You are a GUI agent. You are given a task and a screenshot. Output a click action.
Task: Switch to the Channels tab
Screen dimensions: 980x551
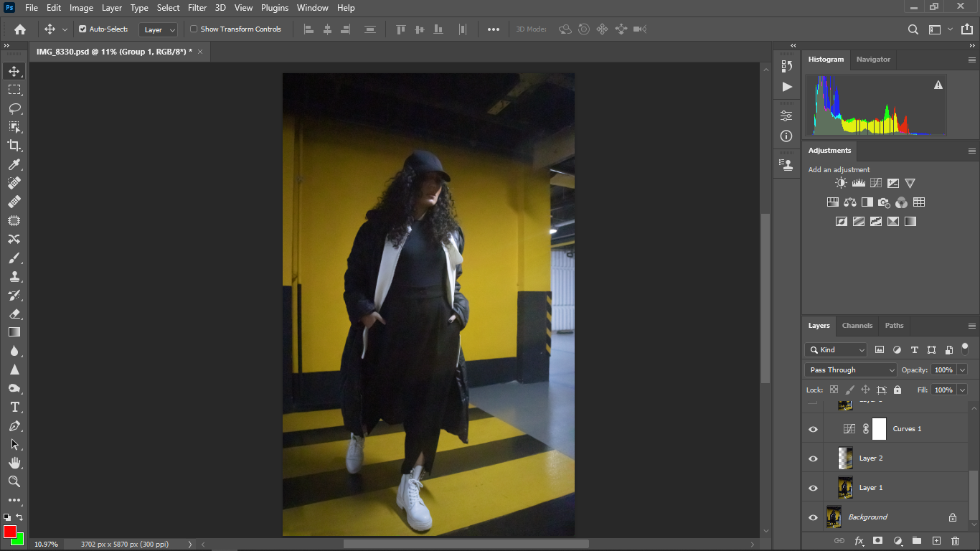point(857,326)
